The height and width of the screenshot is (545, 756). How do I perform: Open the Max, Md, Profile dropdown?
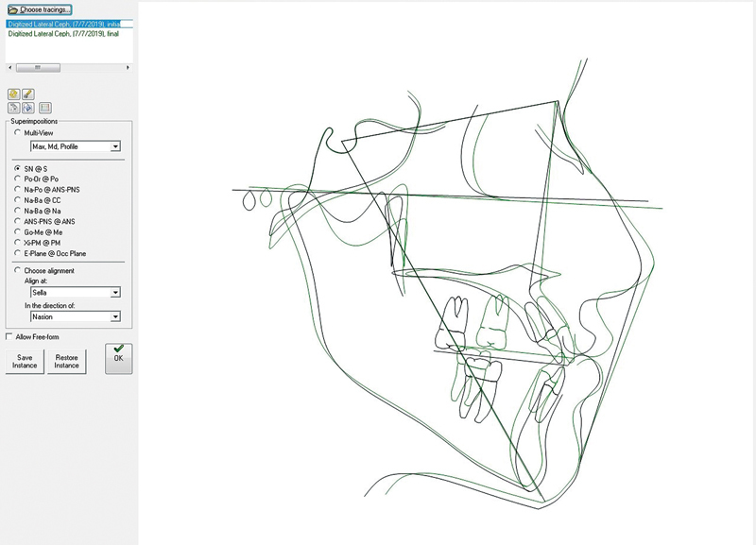pyautogui.click(x=76, y=146)
